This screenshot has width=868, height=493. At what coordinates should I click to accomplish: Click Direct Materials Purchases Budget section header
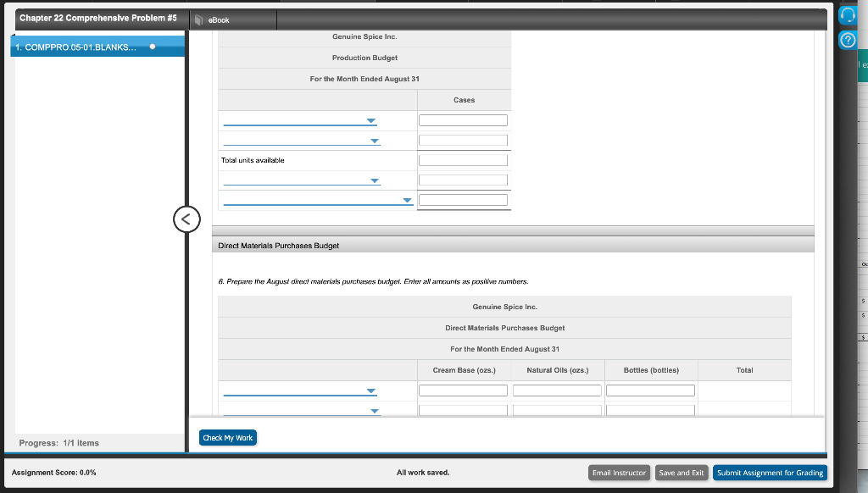[x=513, y=245]
